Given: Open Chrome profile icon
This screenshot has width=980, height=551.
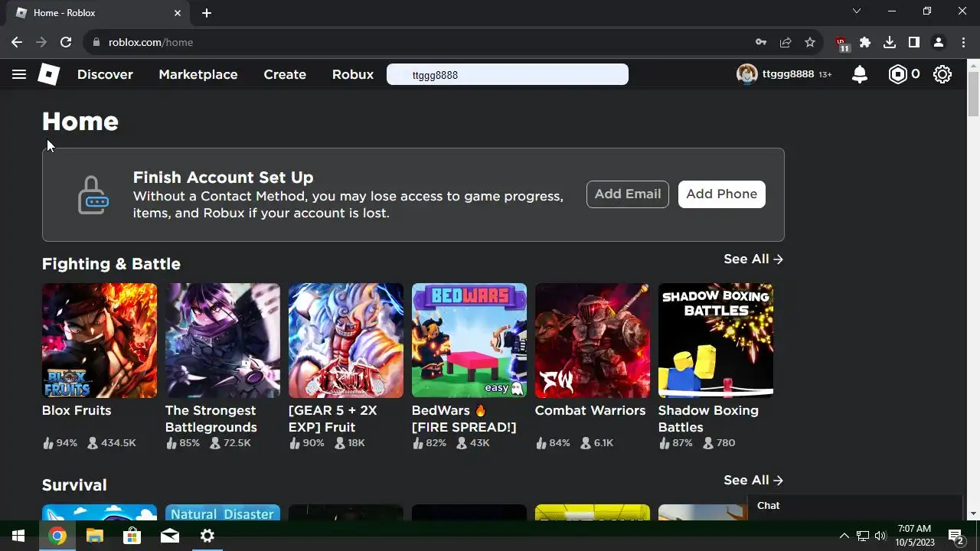Looking at the screenshot, I should [x=939, y=42].
